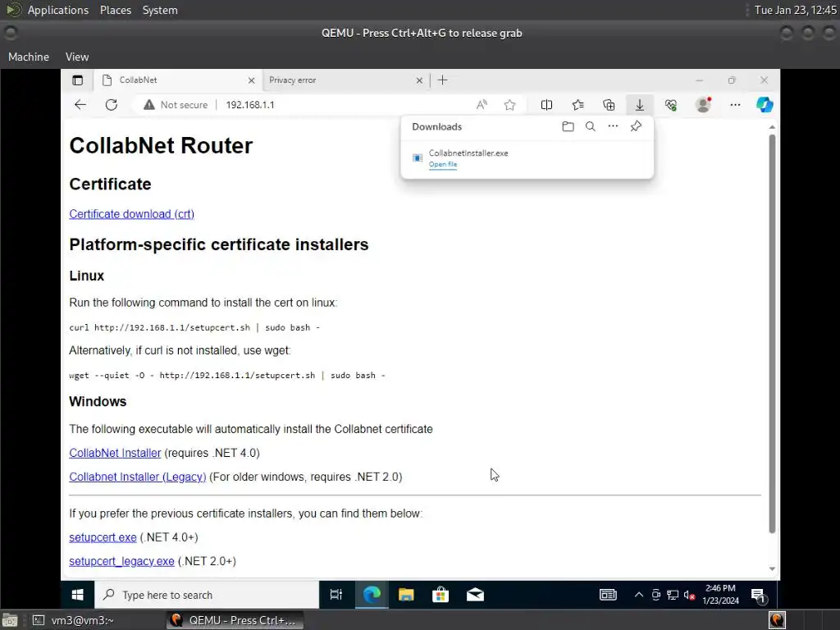Close the Privacy error tab
Screen dimensions: 840x630
coord(419,80)
